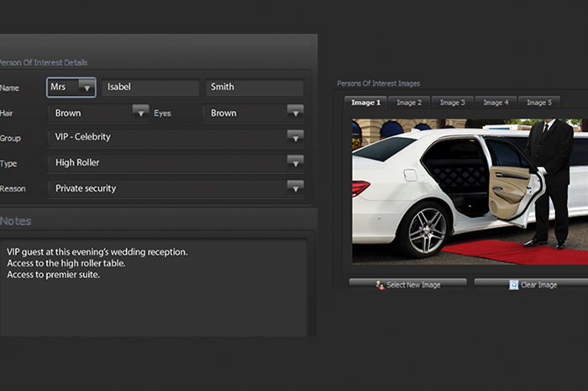Image resolution: width=588 pixels, height=391 pixels.
Task: Switch to the Image 1 tab
Action: (365, 103)
